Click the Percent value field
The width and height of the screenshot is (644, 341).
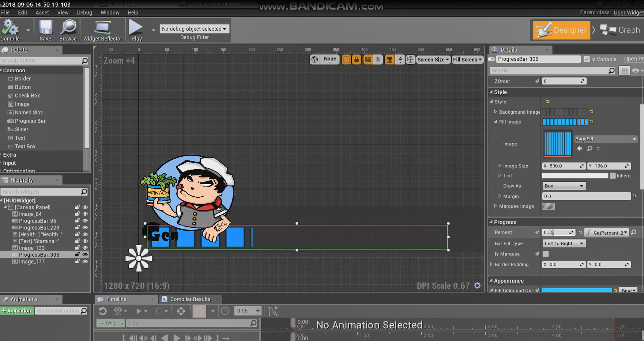point(559,232)
